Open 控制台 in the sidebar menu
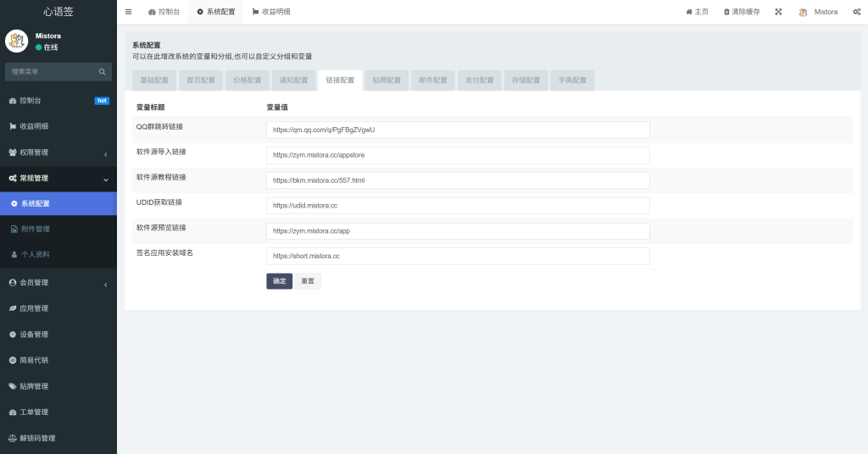 31,101
